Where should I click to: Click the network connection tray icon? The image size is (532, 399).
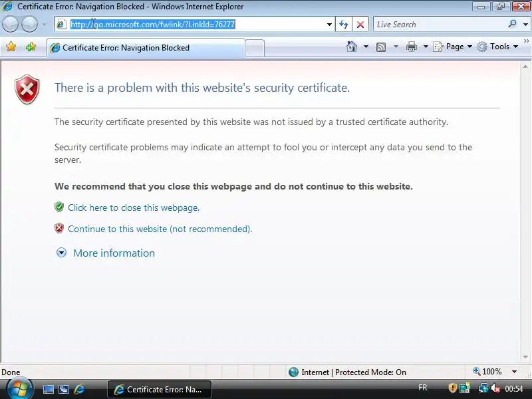point(483,388)
